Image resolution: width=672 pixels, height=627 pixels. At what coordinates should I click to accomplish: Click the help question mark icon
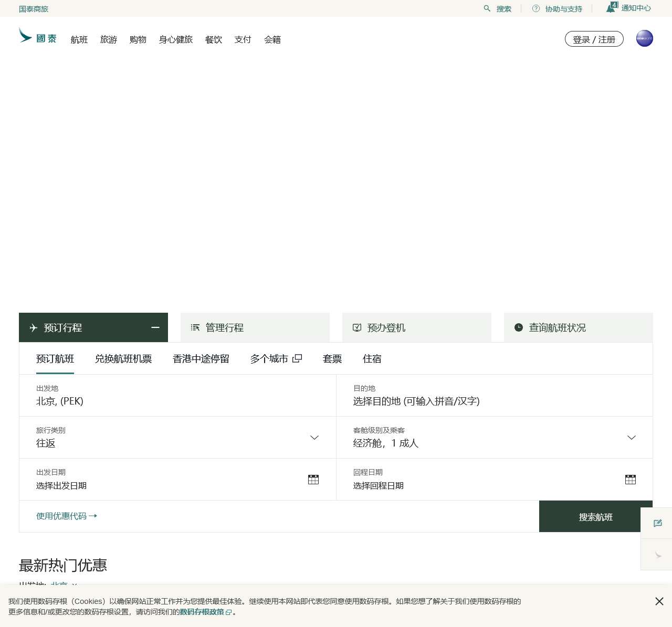point(536,8)
